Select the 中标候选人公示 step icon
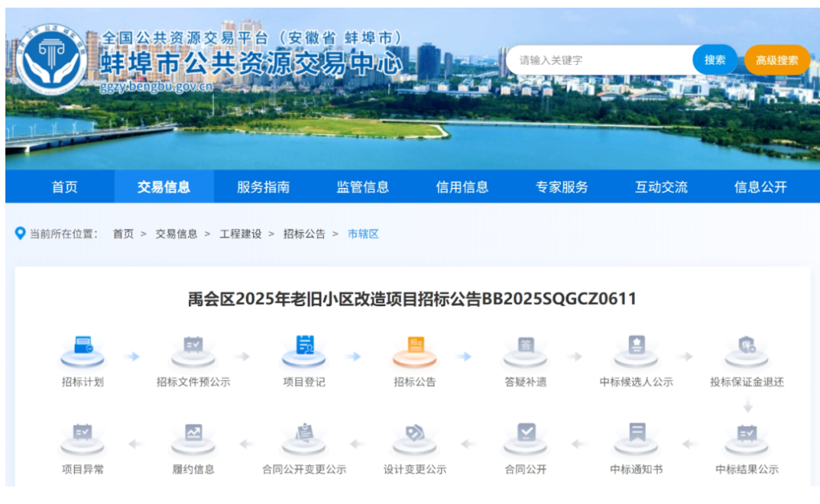The width and height of the screenshot is (820, 504). (636, 351)
